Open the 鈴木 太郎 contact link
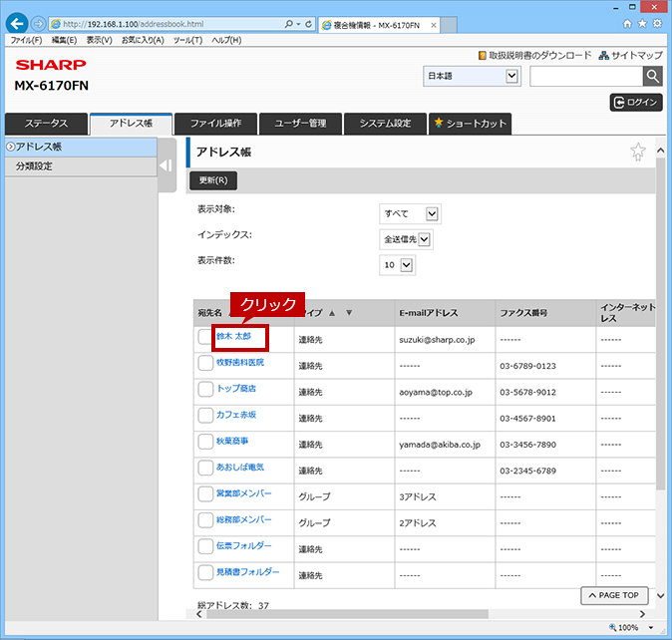This screenshot has height=640, width=672. (233, 336)
